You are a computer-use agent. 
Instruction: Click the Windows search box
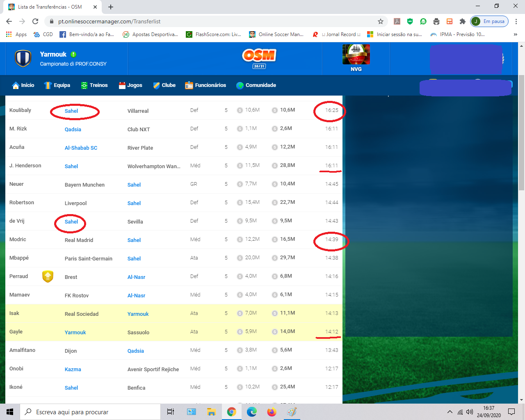(x=90, y=412)
